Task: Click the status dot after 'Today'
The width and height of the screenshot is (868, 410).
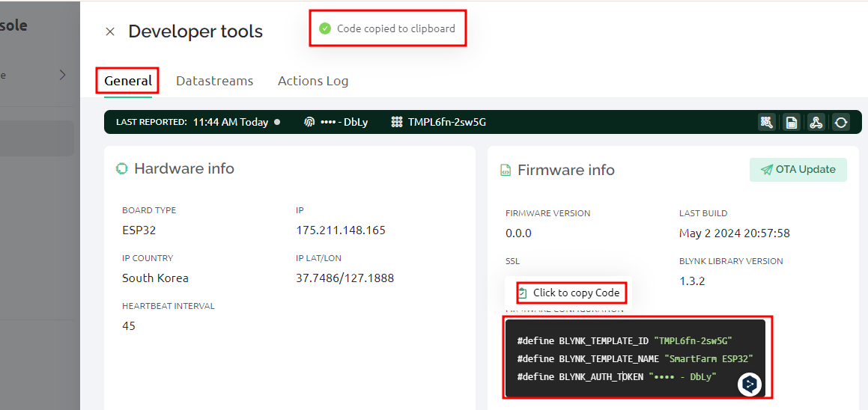Action: pyautogui.click(x=277, y=122)
